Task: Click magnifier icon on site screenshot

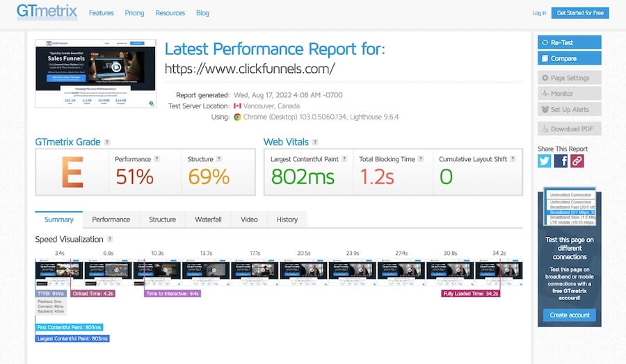Action: pos(152,104)
